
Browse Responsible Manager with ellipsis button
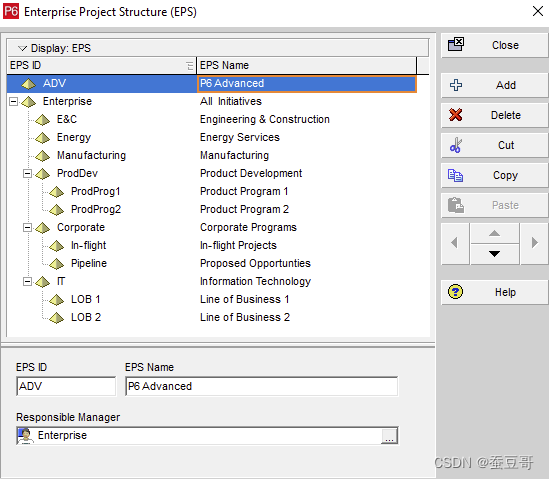coord(389,436)
